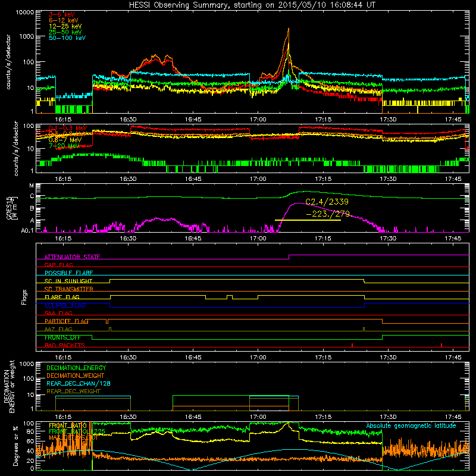476x476 pixels.
Task: Click the "REAR_DEC_CHAN/128" legend label
Action: coord(79,384)
